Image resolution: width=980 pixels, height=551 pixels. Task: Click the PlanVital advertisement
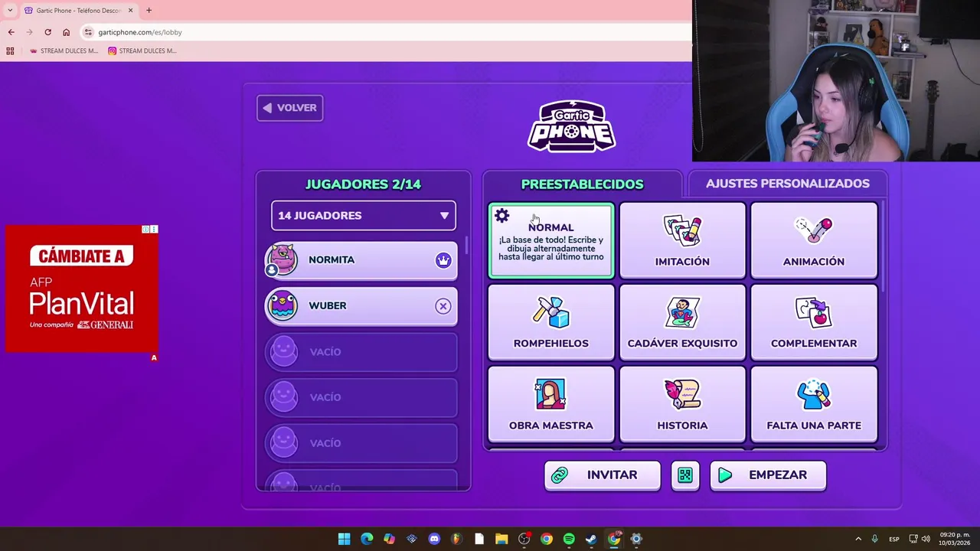[82, 289]
